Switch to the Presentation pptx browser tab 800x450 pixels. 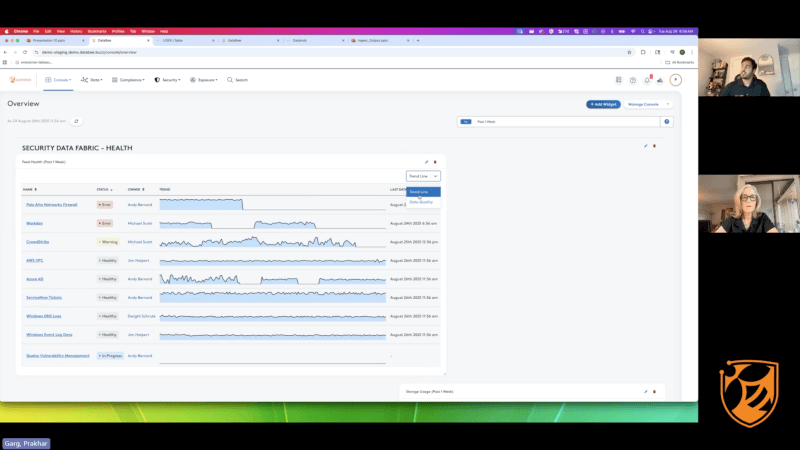[x=55, y=40]
